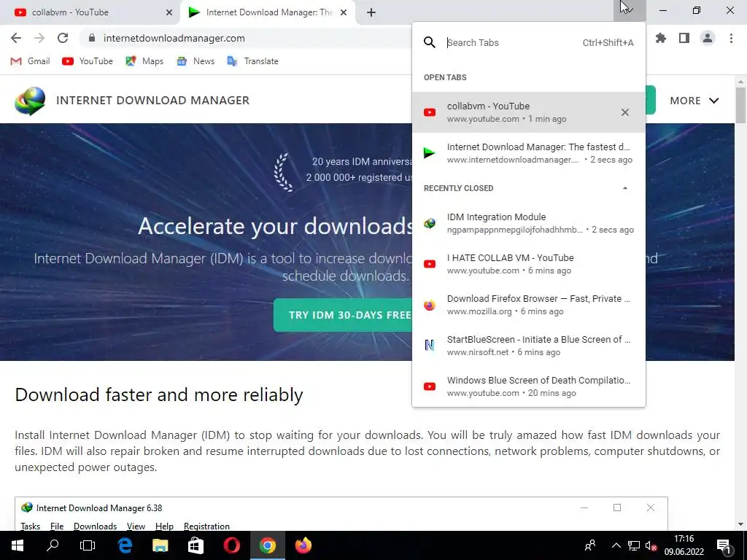The height and width of the screenshot is (560, 747).
Task: Open View menu in IDM screenshot
Action: (136, 526)
